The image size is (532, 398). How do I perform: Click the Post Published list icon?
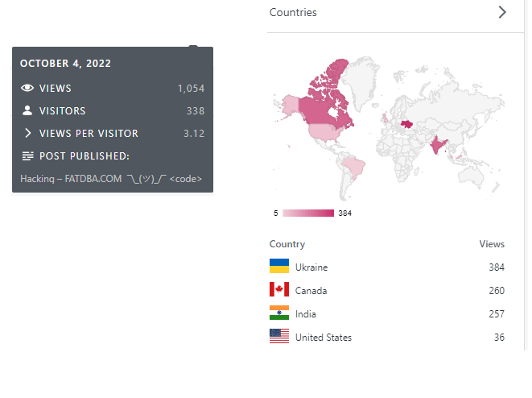click(27, 156)
